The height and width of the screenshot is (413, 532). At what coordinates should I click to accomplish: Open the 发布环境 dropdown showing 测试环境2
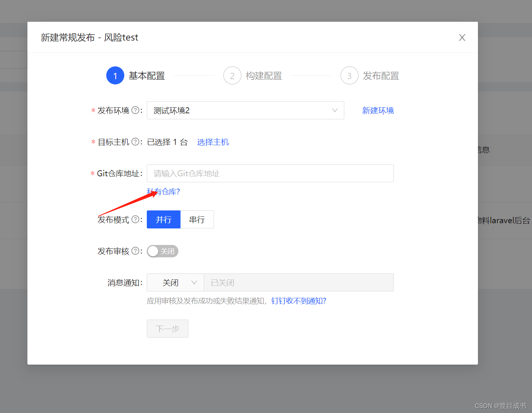[246, 110]
